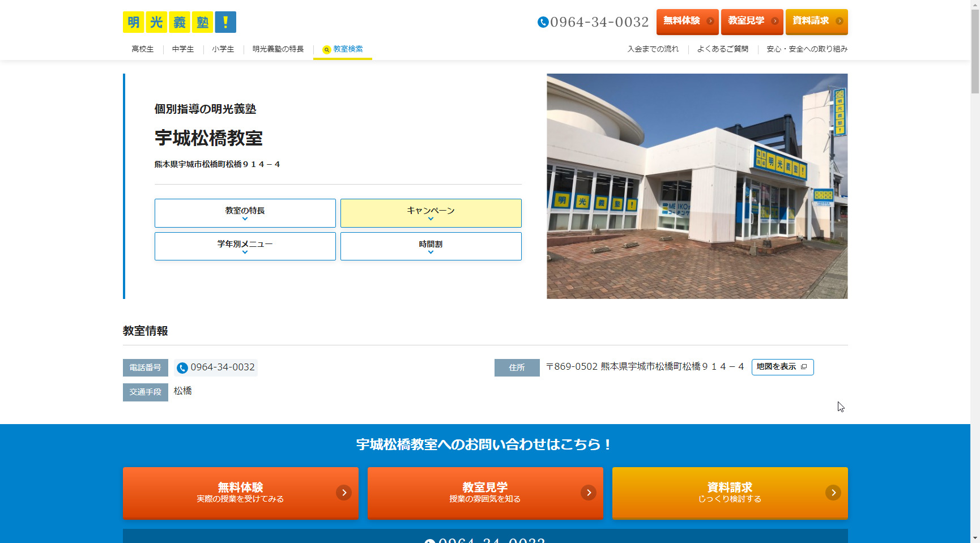
Task: Click the page vertical scrollbar thumb
Action: coord(975,51)
